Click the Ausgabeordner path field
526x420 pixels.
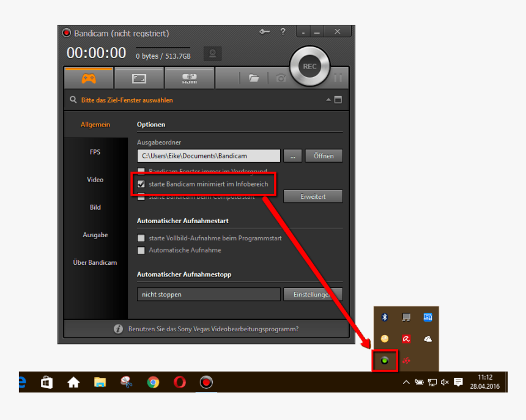(209, 156)
